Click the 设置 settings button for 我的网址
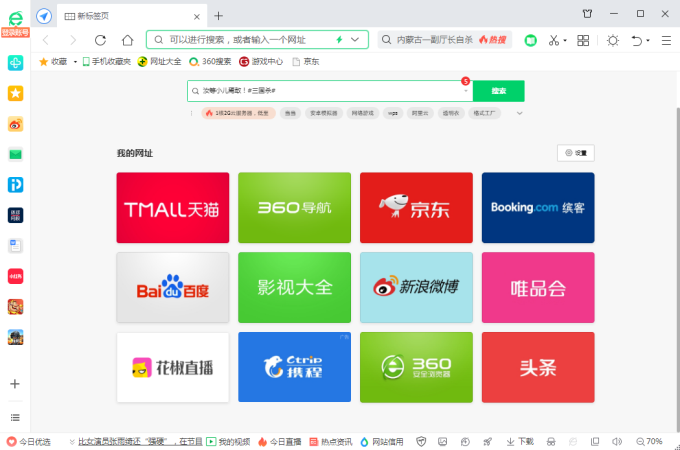Screen dimensions: 680x450 click(x=575, y=153)
